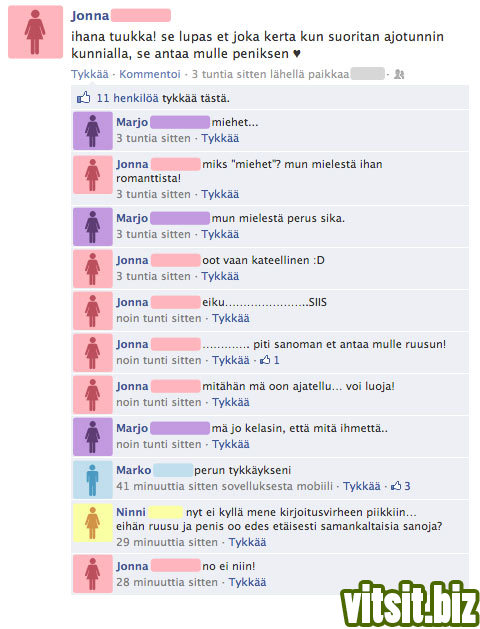Like Jonna's "oot vaan kateellinen" comment
Image resolution: width=480 pixels, height=629 pixels.
coord(220,276)
